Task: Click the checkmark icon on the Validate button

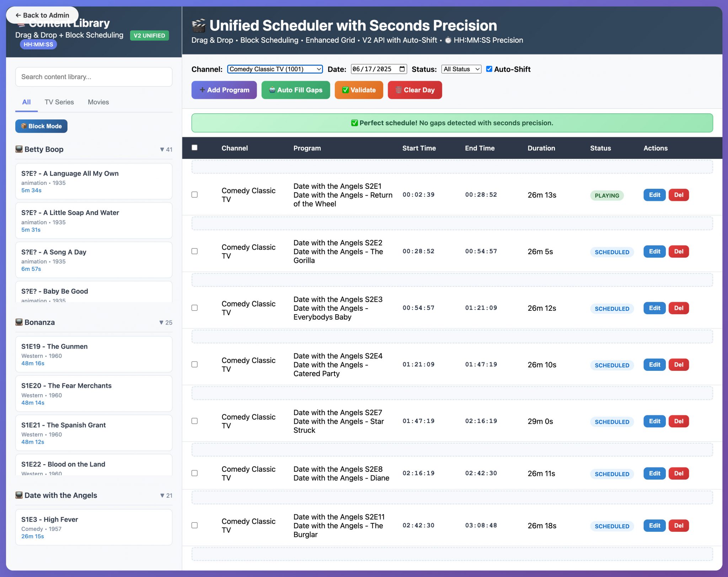Action: (x=346, y=90)
